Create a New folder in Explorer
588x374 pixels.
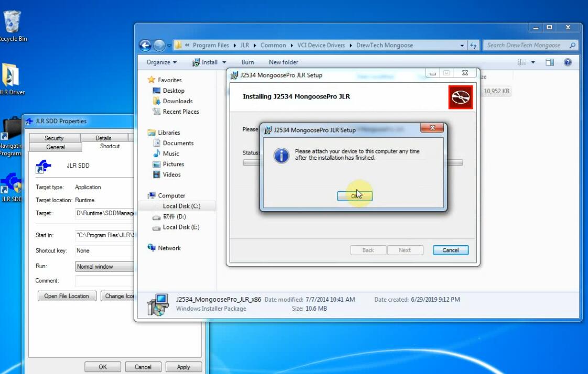point(284,62)
